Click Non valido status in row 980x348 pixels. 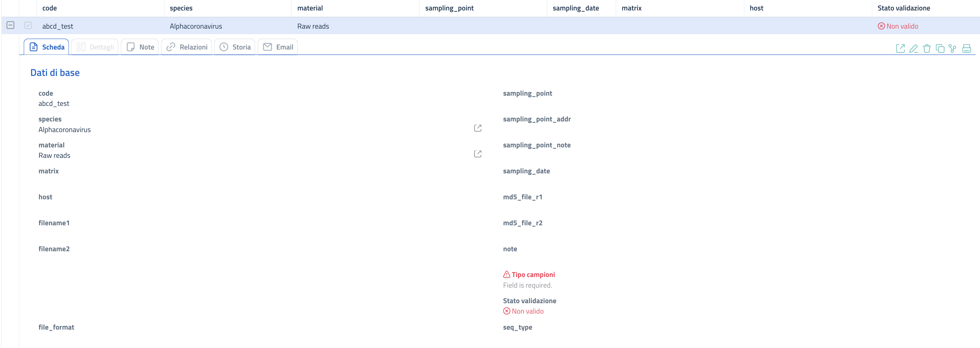(898, 26)
